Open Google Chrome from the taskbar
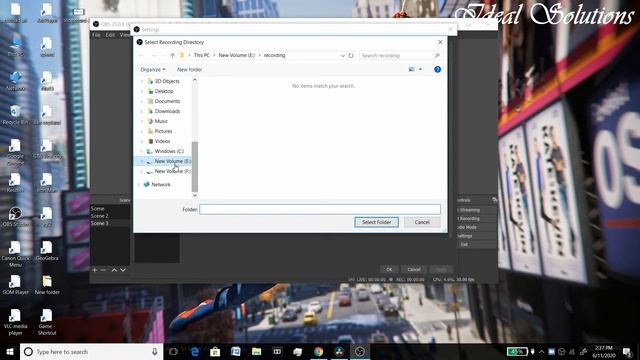The width and height of the screenshot is (640, 360). point(318,351)
